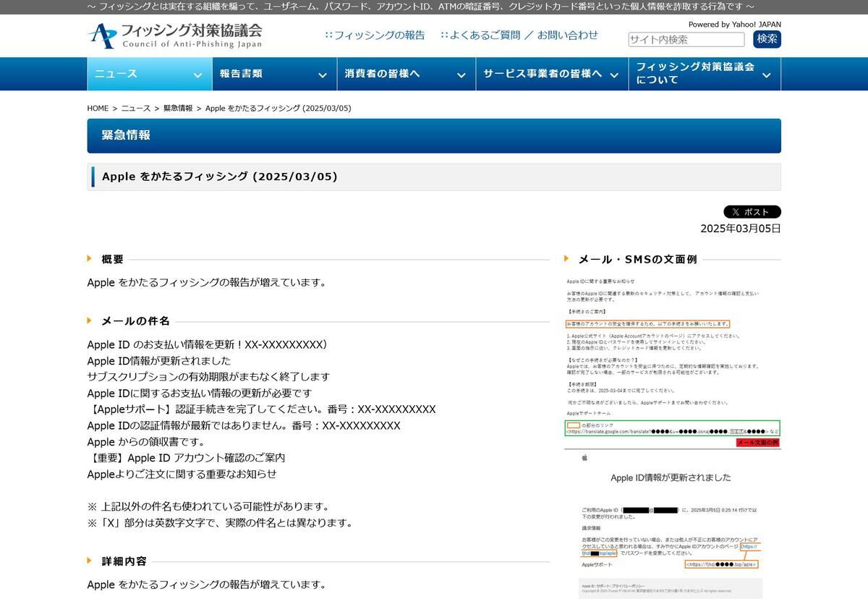This screenshot has height=599, width=868.
Task: Click the Powered by Yahoo! JAPAN text
Action: tap(735, 24)
